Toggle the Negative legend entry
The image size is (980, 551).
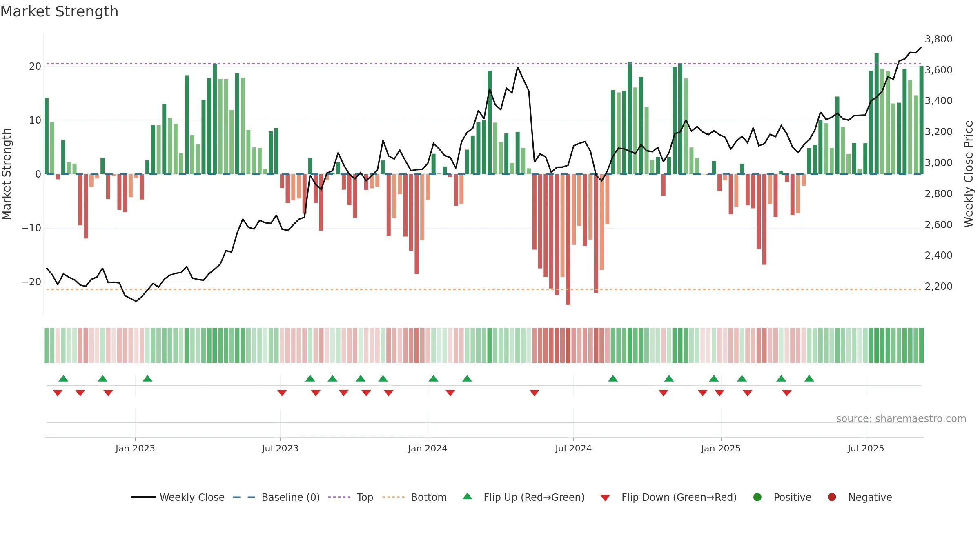click(x=860, y=497)
